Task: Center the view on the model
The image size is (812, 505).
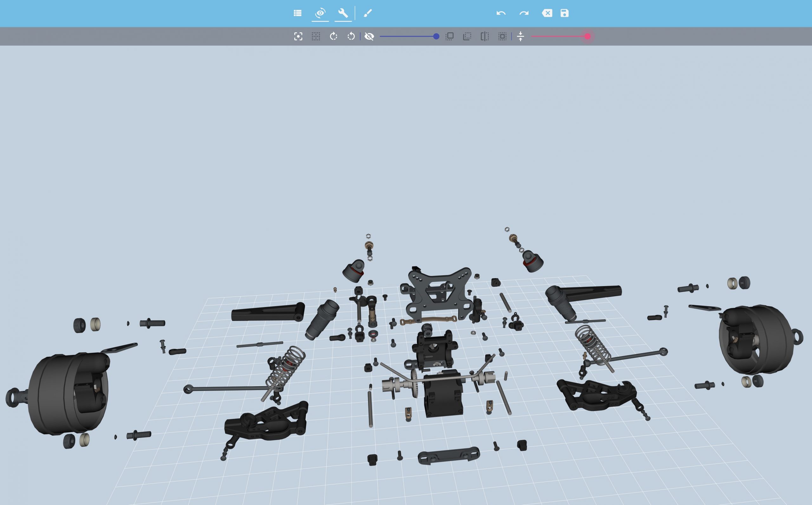Action: pos(298,36)
